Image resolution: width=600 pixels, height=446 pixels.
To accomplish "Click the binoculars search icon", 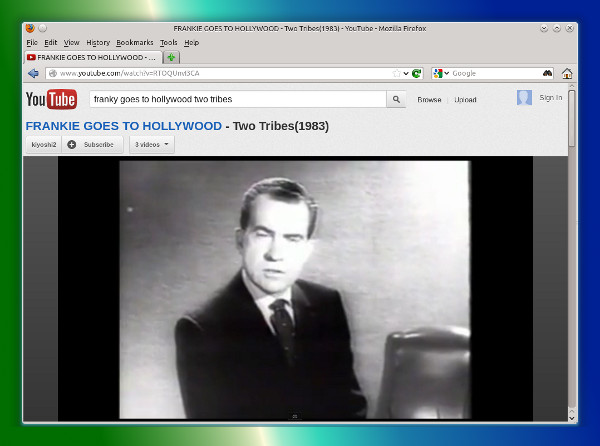I will coord(548,73).
